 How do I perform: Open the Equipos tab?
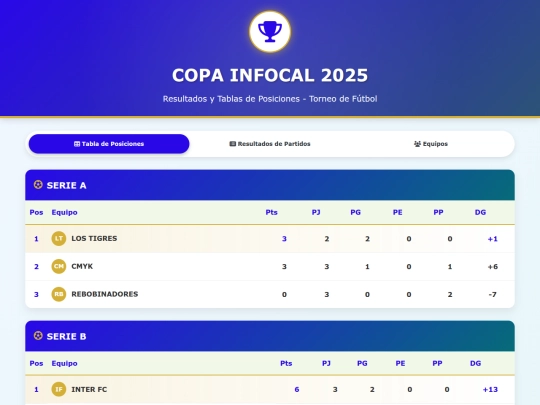[431, 144]
